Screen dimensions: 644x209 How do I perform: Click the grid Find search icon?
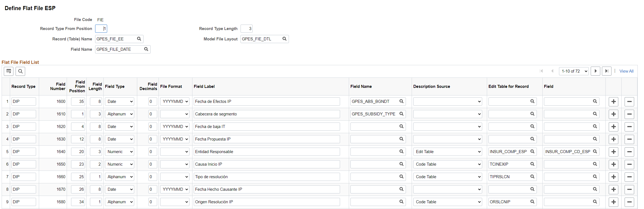[x=21, y=71]
